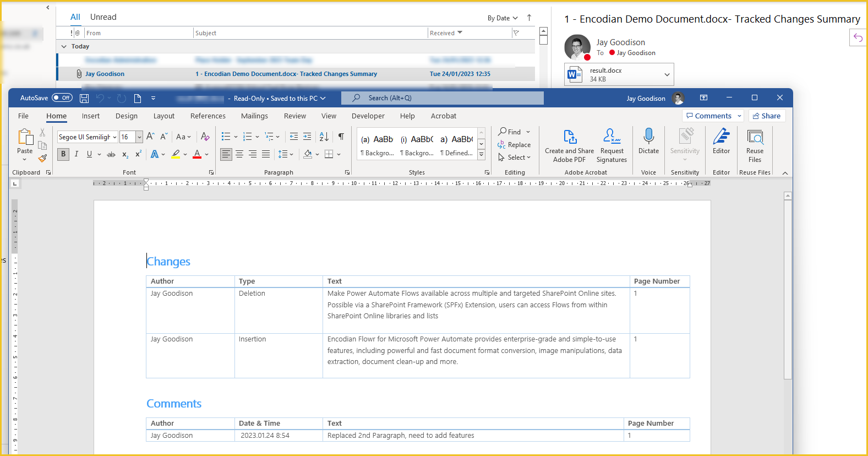The width and height of the screenshot is (868, 456).
Task: Switch to the Insert tab
Action: 91,116
